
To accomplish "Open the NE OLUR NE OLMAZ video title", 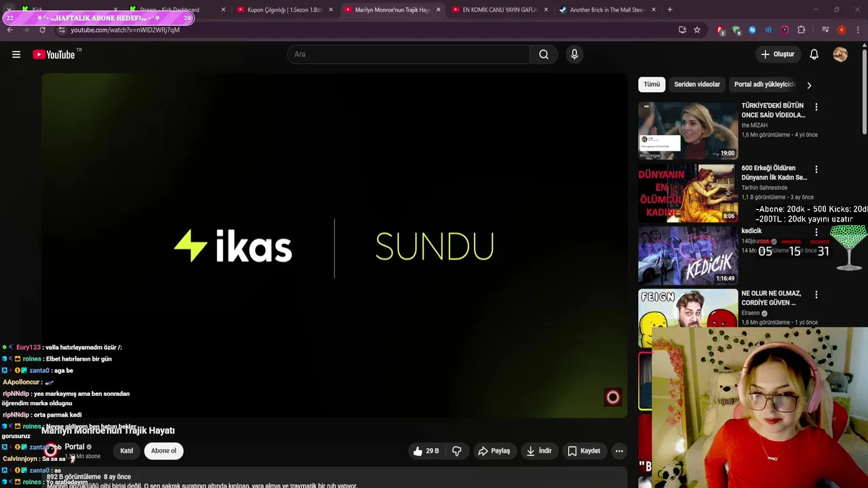I will (771, 298).
